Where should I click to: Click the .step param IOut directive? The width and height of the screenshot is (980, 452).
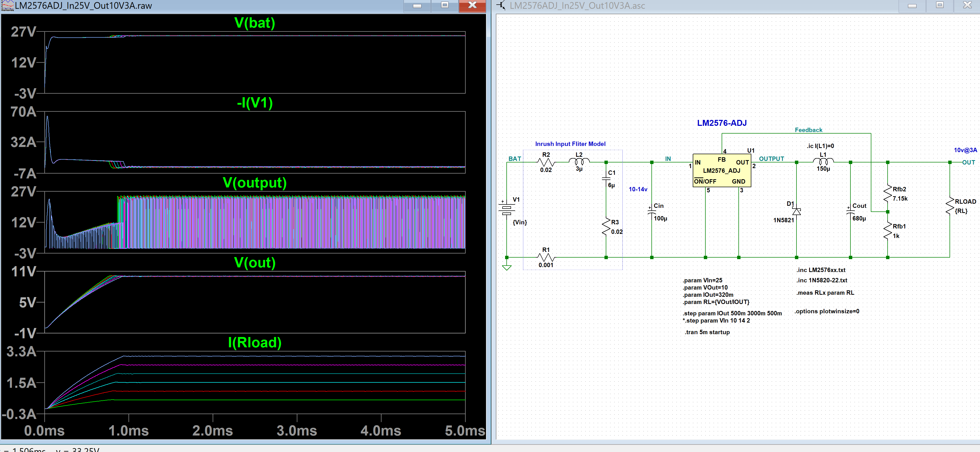pyautogui.click(x=732, y=313)
